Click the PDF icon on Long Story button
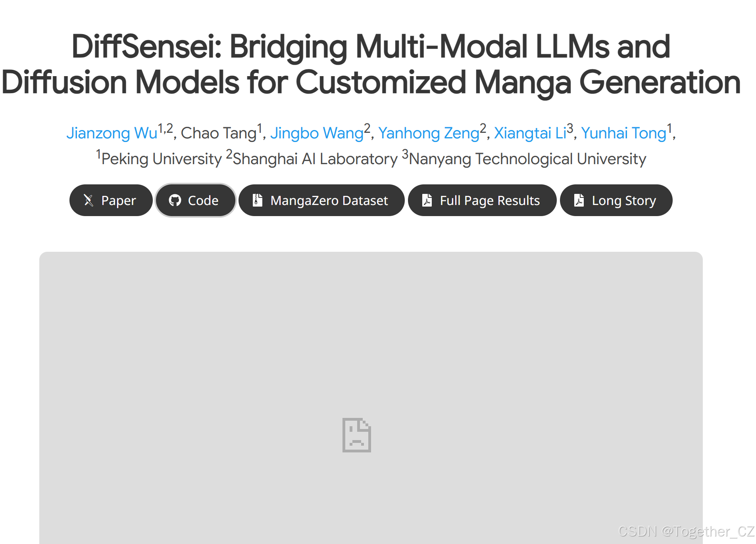The height and width of the screenshot is (544, 756). pyautogui.click(x=579, y=200)
